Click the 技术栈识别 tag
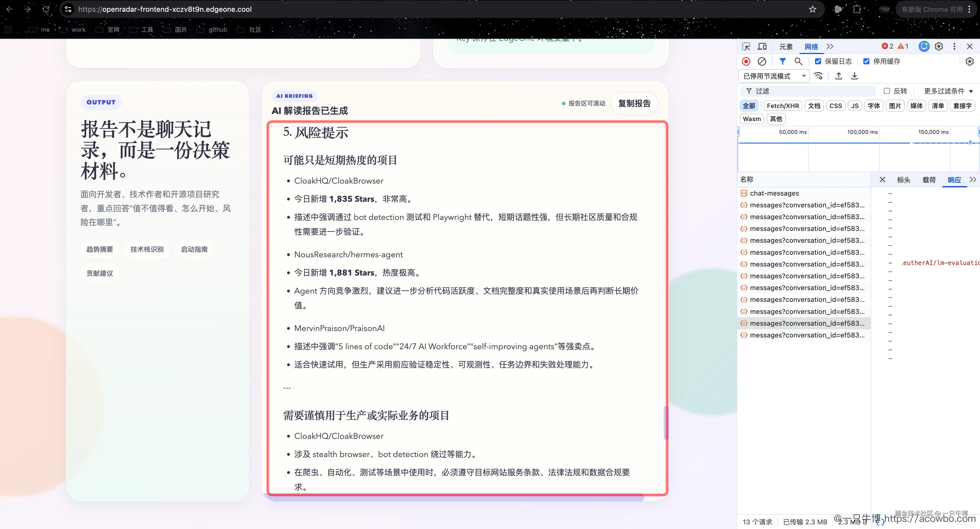Image resolution: width=980 pixels, height=529 pixels. click(147, 249)
